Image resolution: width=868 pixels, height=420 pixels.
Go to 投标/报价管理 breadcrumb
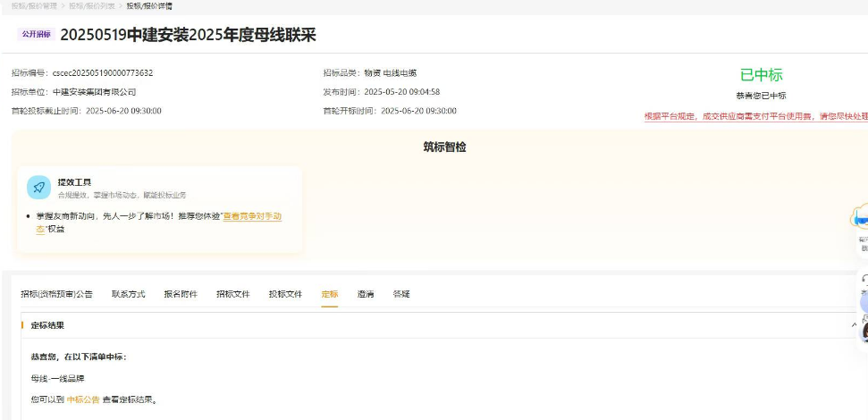click(34, 6)
